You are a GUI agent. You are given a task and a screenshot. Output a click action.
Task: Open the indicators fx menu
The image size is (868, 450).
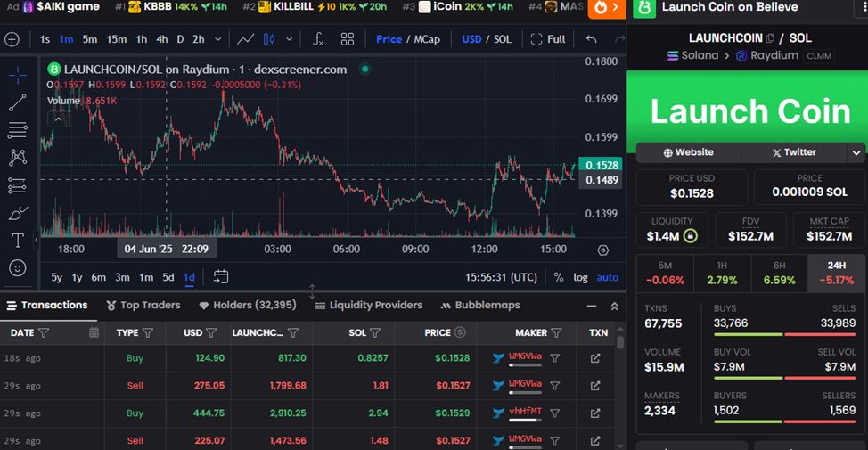tap(318, 39)
